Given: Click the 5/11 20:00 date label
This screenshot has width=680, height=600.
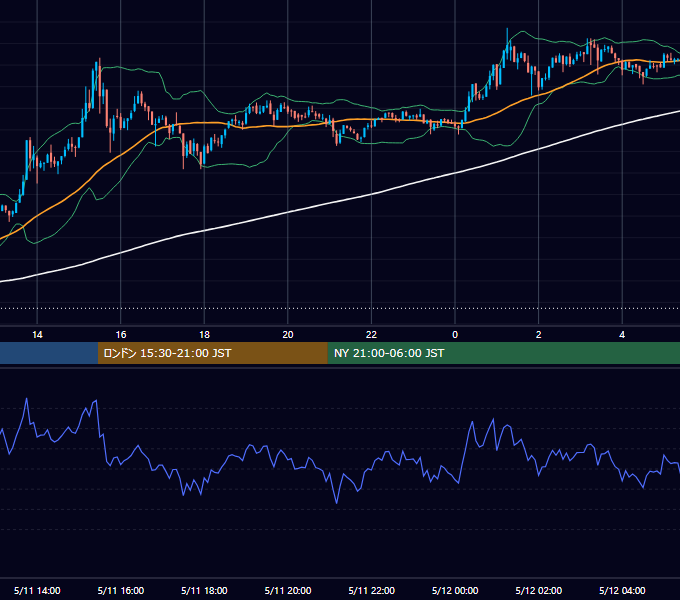Looking at the screenshot, I should 288,590.
